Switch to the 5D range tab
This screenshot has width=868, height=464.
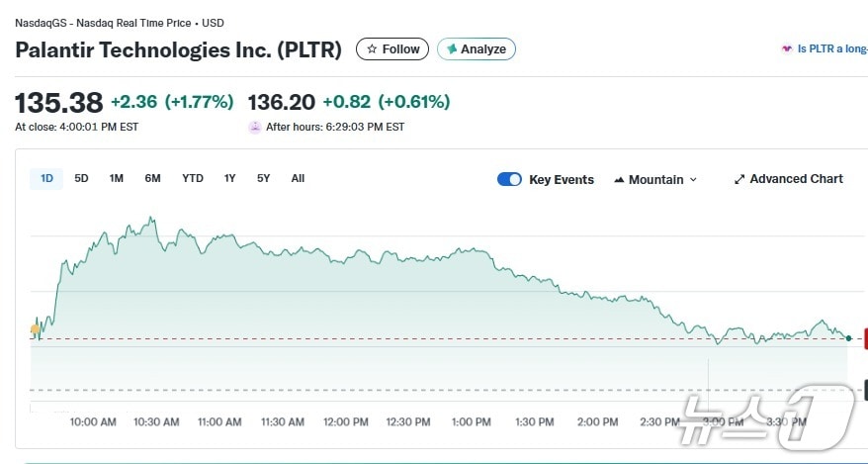coord(81,178)
